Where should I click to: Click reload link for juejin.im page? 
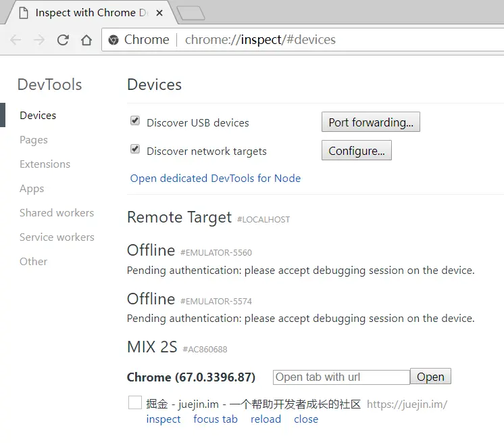(266, 419)
